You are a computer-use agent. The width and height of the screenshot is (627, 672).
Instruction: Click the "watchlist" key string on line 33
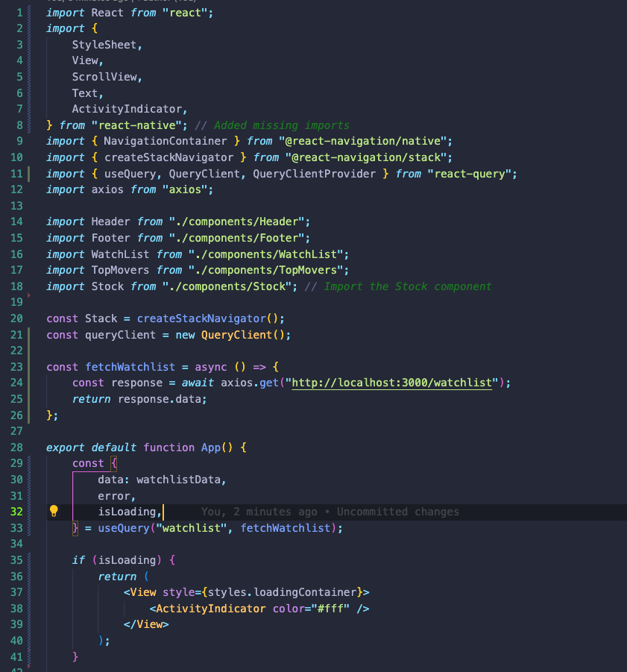(x=192, y=528)
